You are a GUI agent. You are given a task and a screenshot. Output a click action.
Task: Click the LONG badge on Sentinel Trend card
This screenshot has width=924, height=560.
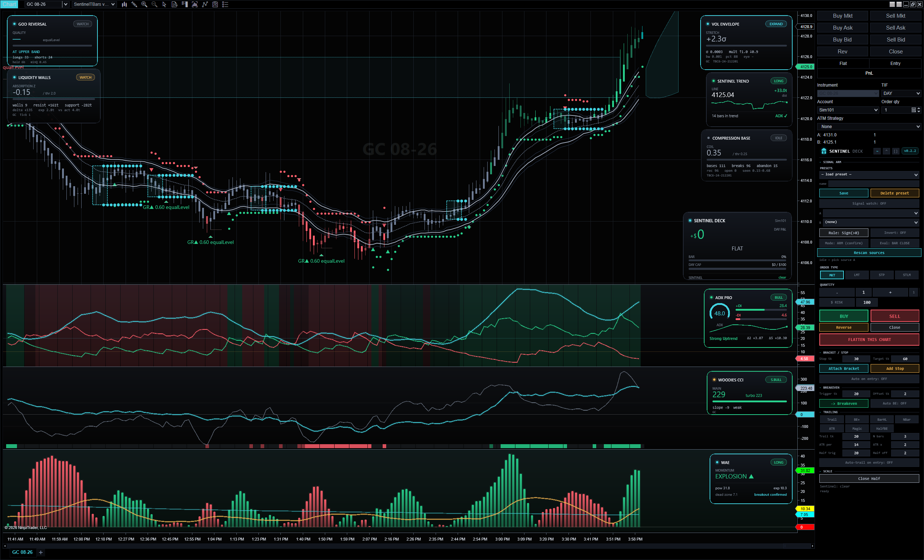pyautogui.click(x=779, y=81)
